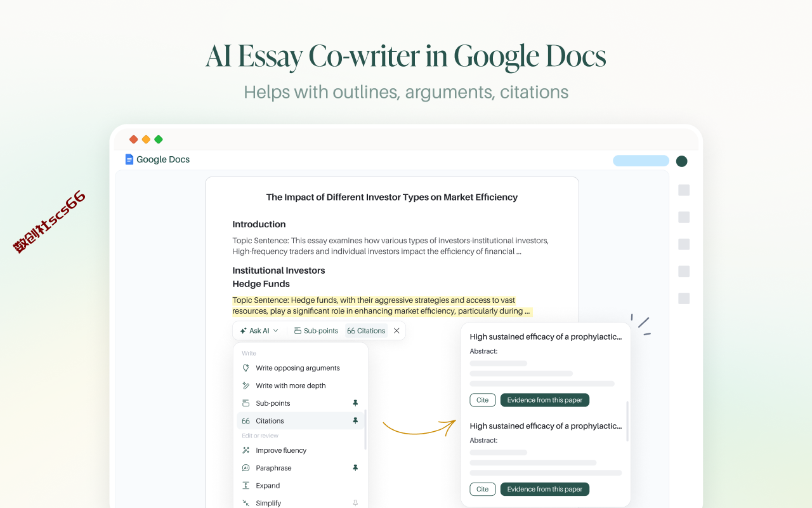Screen dimensions: 812x508
Task: Close the AI toolbar with the X
Action: (x=396, y=331)
